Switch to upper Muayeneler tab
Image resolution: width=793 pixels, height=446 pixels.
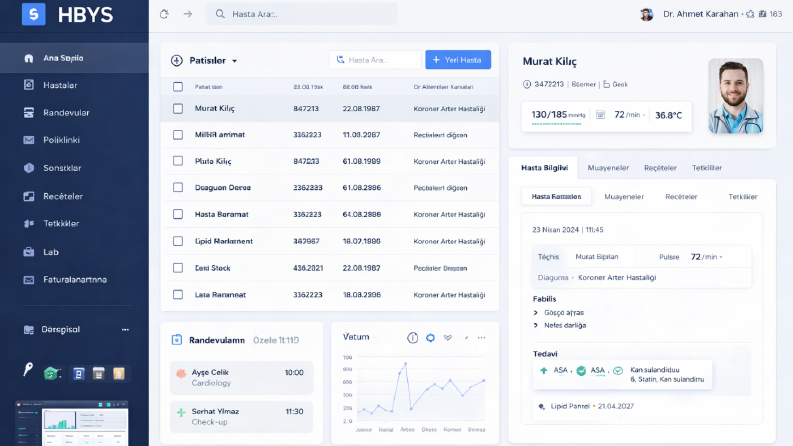608,168
